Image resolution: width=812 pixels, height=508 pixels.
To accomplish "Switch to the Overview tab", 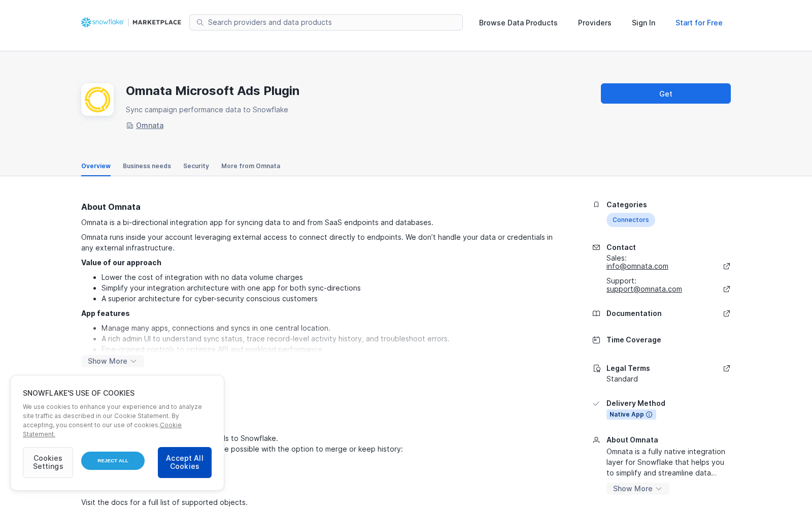I will pos(96,166).
